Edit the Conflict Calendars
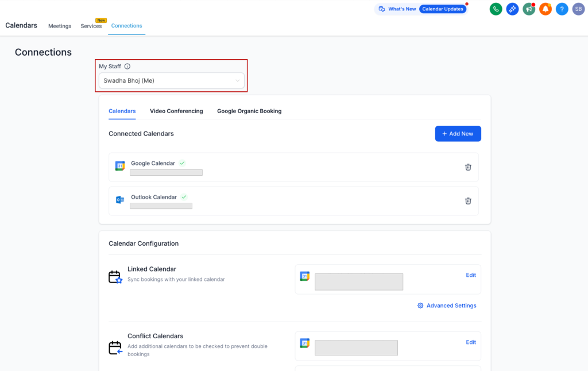The image size is (588, 371). coord(471,342)
